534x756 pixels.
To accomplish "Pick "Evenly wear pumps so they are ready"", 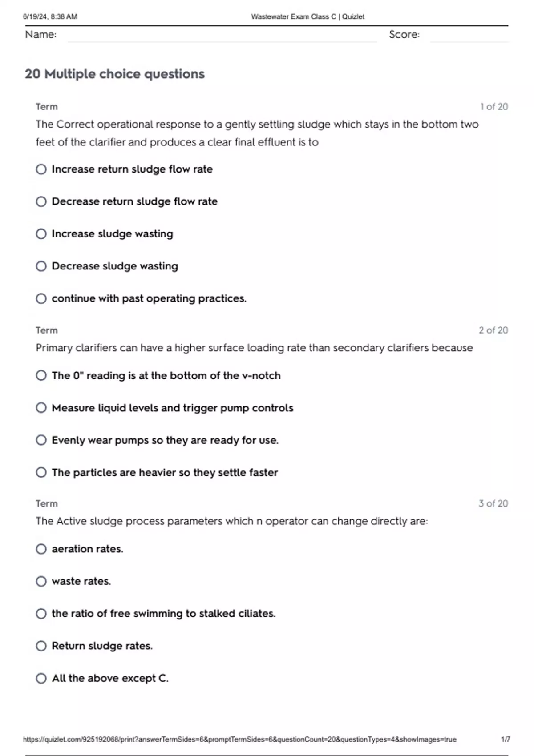I will 41,440.
